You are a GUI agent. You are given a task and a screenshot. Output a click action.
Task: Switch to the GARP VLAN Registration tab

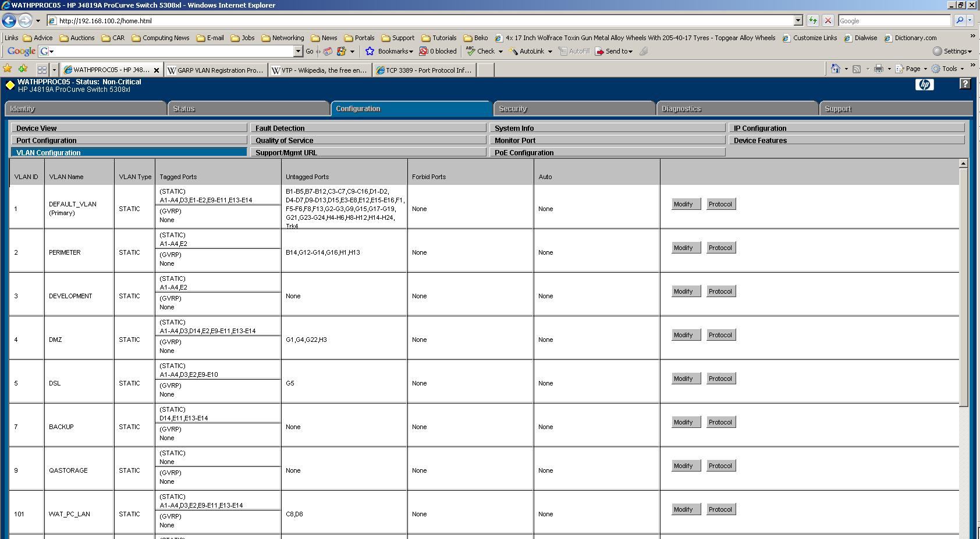[216, 70]
